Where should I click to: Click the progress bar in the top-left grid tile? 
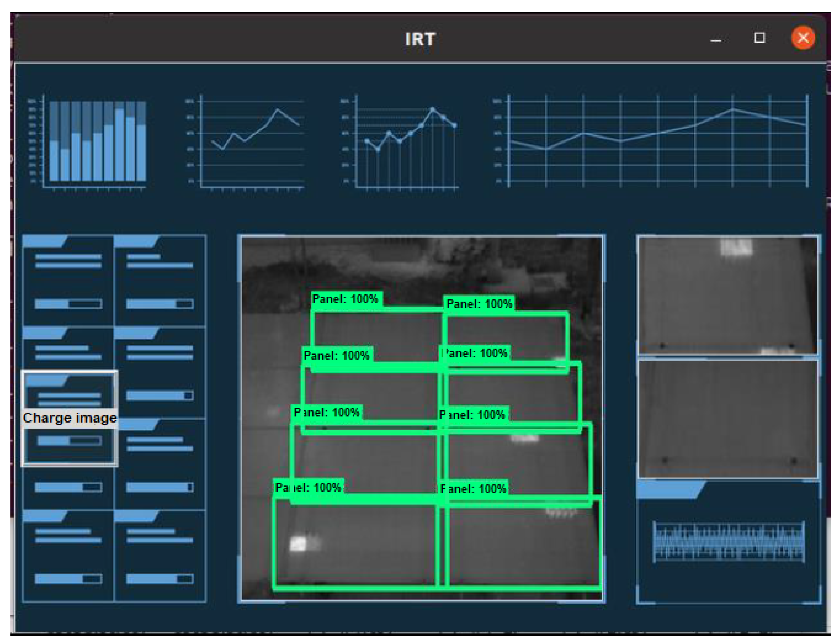click(x=68, y=304)
